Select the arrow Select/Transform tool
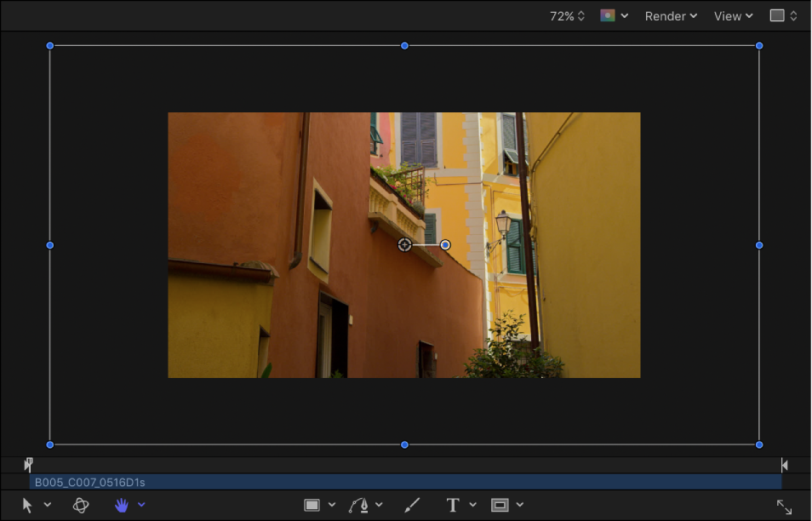Screen dimensions: 812x521 29,504
